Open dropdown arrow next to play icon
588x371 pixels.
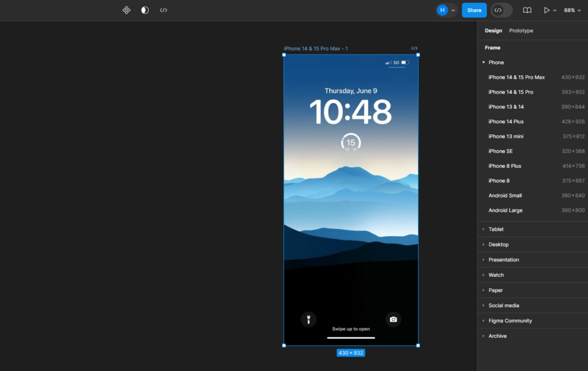555,10
